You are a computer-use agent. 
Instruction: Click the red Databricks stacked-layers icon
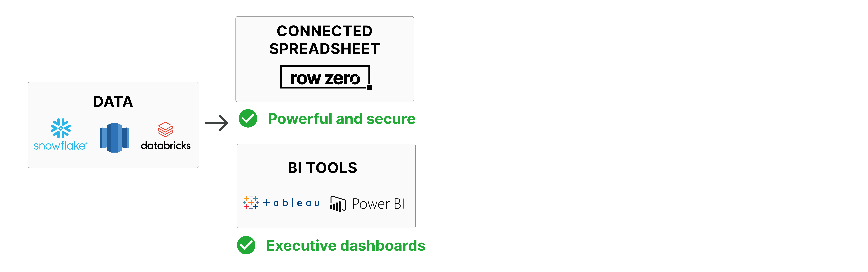click(165, 129)
